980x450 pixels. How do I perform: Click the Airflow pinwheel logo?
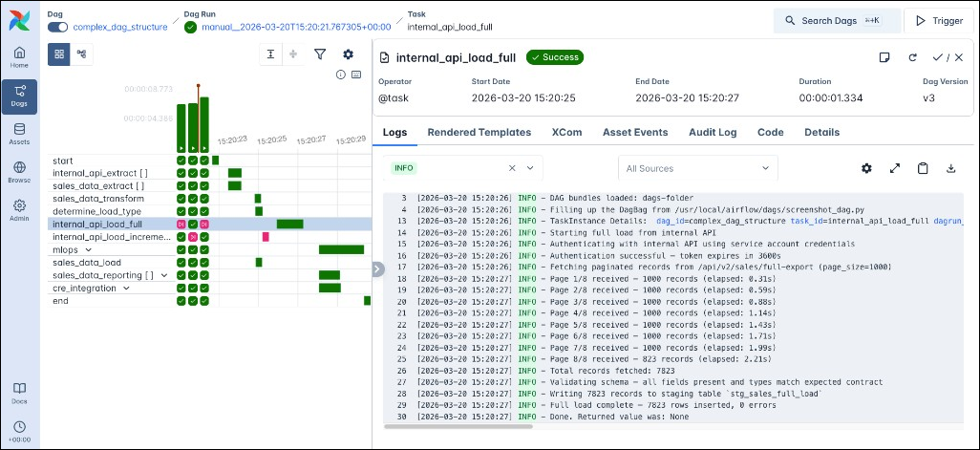(x=19, y=21)
